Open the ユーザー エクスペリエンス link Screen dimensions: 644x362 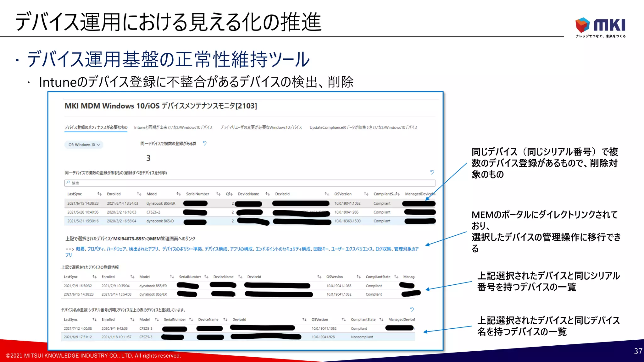tap(352, 249)
